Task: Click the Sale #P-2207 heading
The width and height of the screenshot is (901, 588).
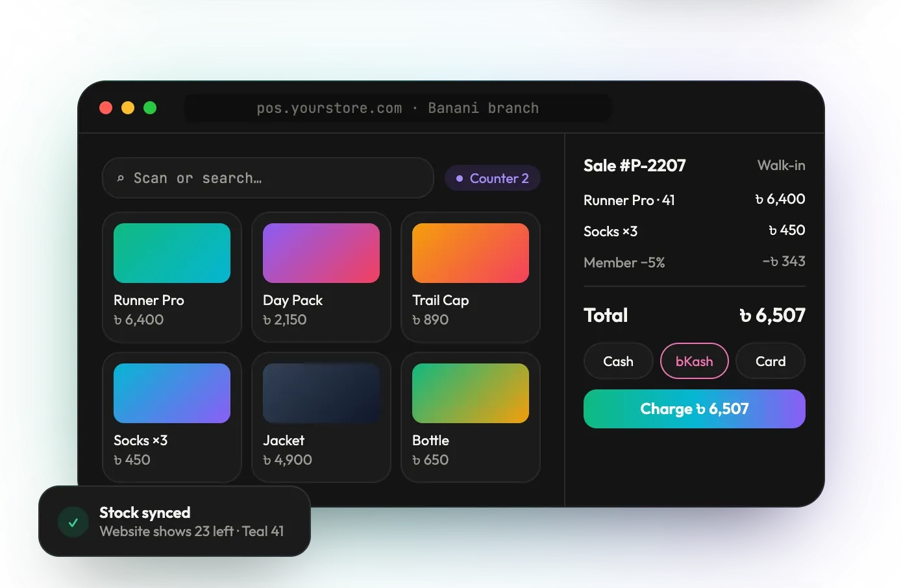Action: coord(634,165)
